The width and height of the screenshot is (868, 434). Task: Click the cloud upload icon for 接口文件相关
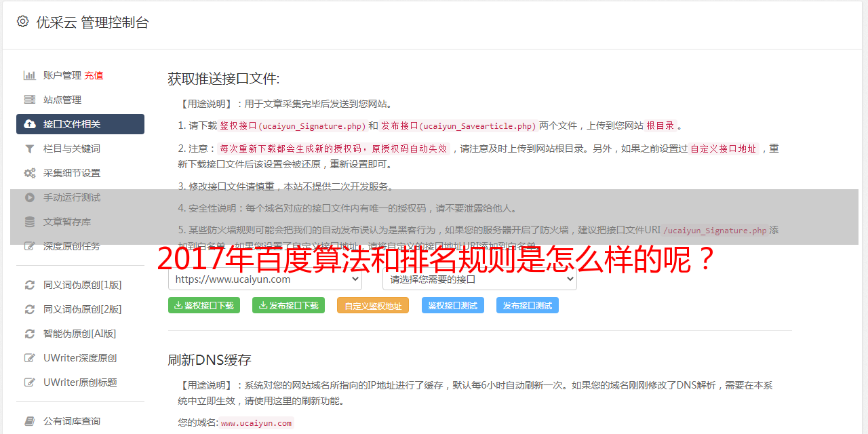tap(30, 124)
